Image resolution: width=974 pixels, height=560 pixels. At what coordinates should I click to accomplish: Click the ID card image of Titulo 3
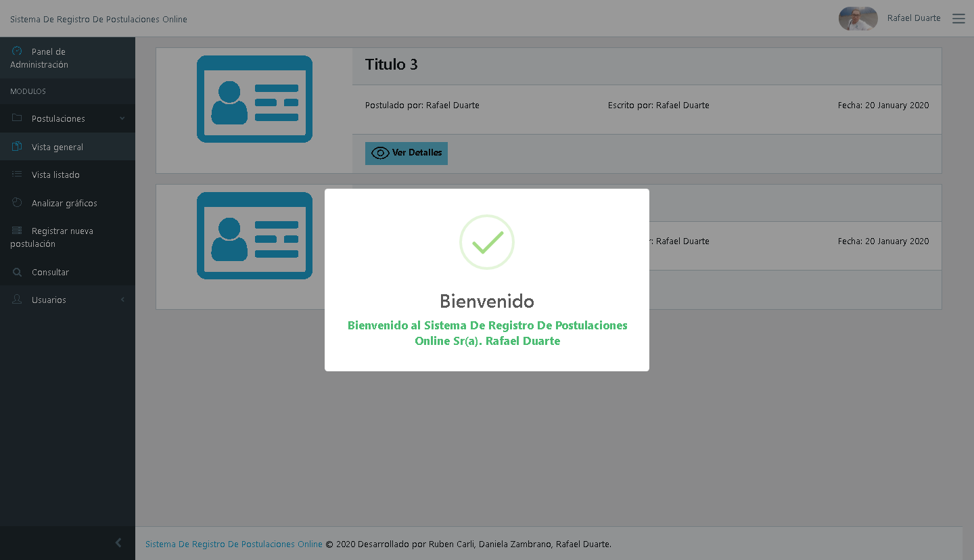254,99
